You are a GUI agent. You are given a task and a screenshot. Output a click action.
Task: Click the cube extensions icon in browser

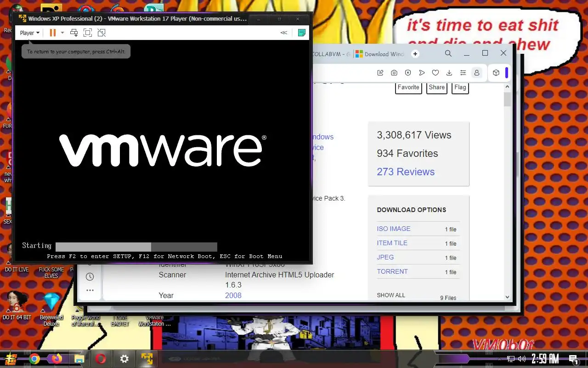(496, 73)
